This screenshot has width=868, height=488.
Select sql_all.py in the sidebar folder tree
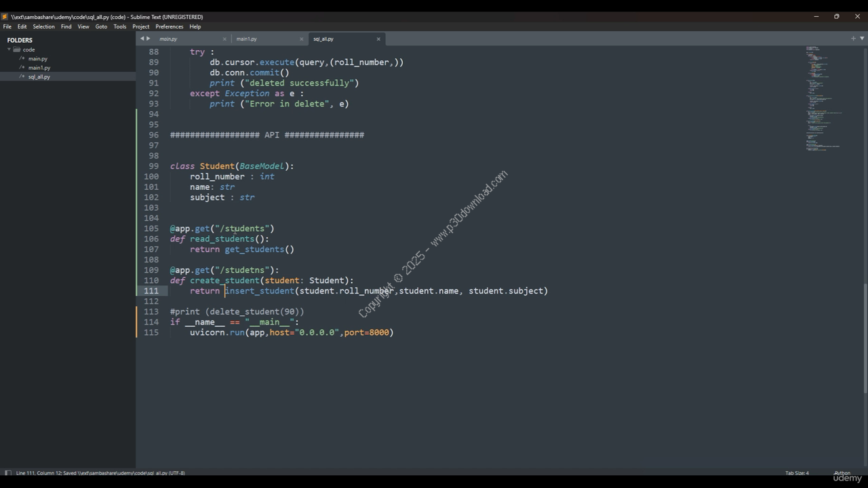pos(39,77)
